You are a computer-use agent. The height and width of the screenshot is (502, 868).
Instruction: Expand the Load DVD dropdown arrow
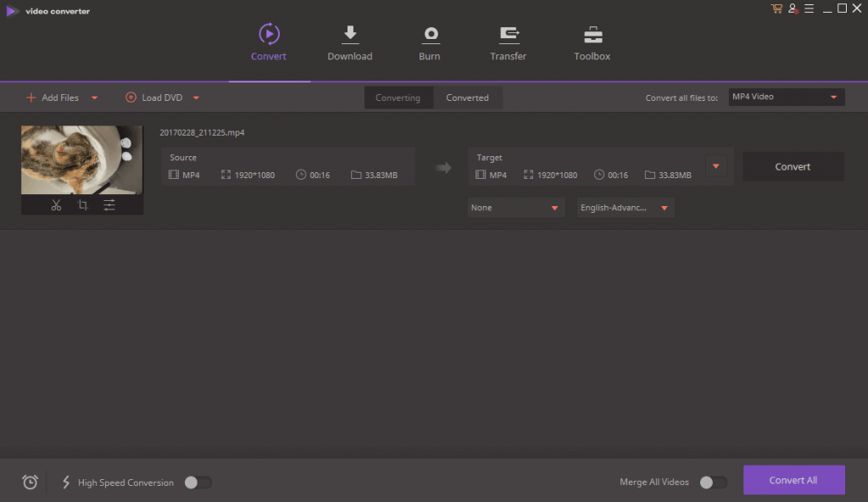[x=196, y=98]
